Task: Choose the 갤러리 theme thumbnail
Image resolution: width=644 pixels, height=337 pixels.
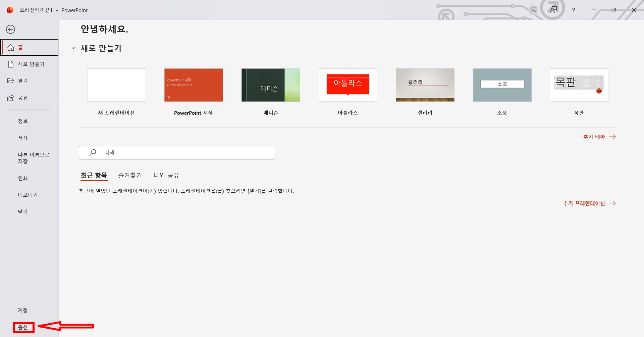Action: tap(425, 85)
